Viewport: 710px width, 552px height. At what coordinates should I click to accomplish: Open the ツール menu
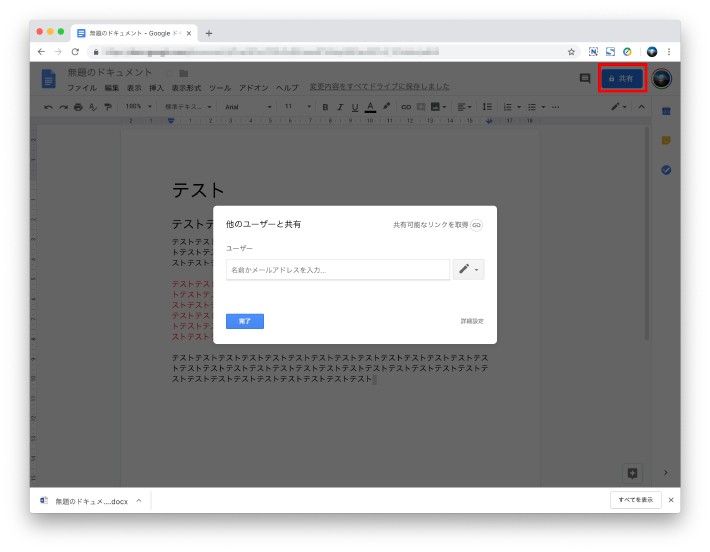(x=220, y=88)
